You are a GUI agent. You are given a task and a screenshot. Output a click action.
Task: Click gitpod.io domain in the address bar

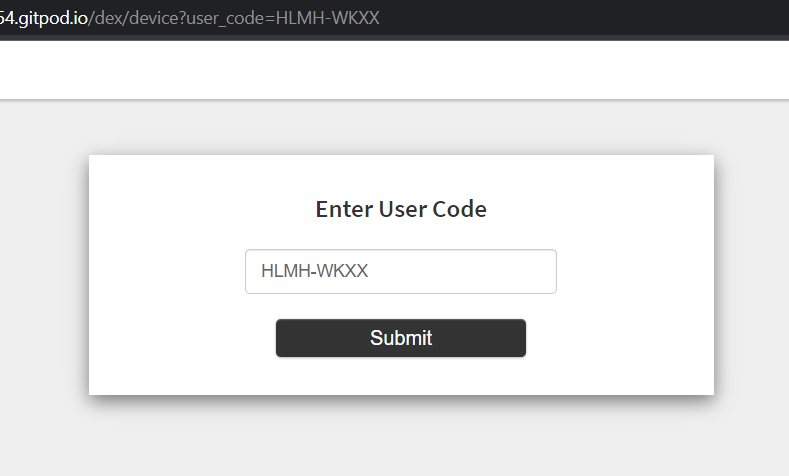[x=48, y=19]
